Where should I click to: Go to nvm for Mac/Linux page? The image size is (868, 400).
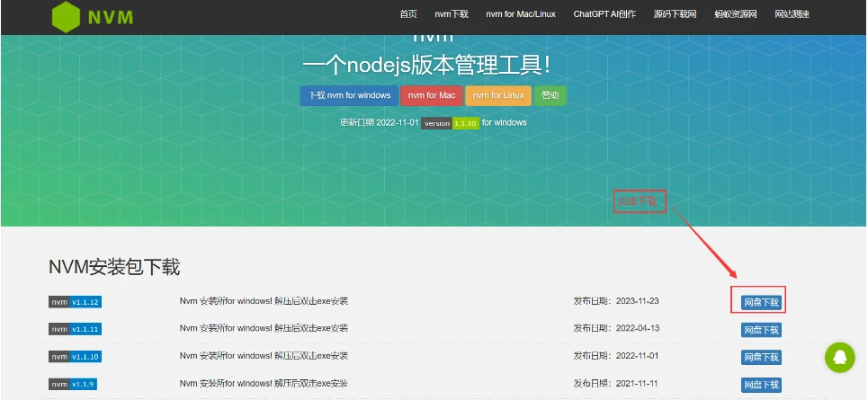pyautogui.click(x=521, y=14)
